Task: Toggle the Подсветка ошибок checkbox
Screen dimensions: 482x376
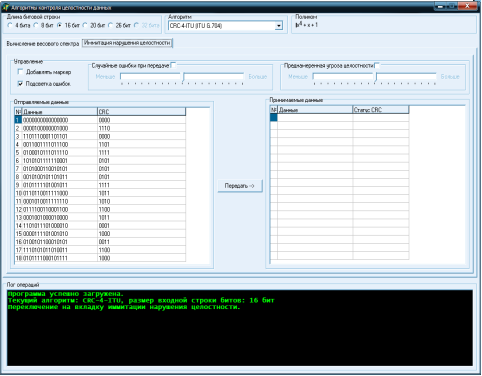Action: pyautogui.click(x=20, y=83)
